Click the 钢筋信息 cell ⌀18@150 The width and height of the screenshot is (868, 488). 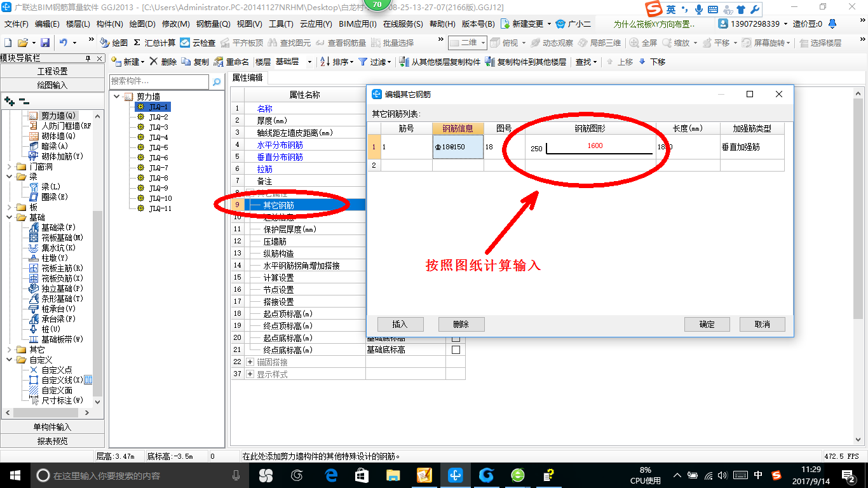[x=458, y=147]
